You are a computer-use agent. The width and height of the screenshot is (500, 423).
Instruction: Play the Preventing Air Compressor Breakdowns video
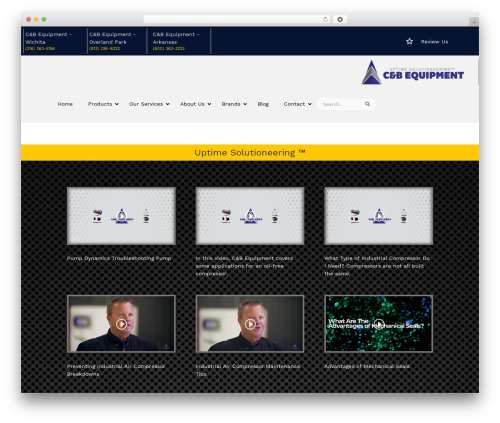(x=121, y=324)
